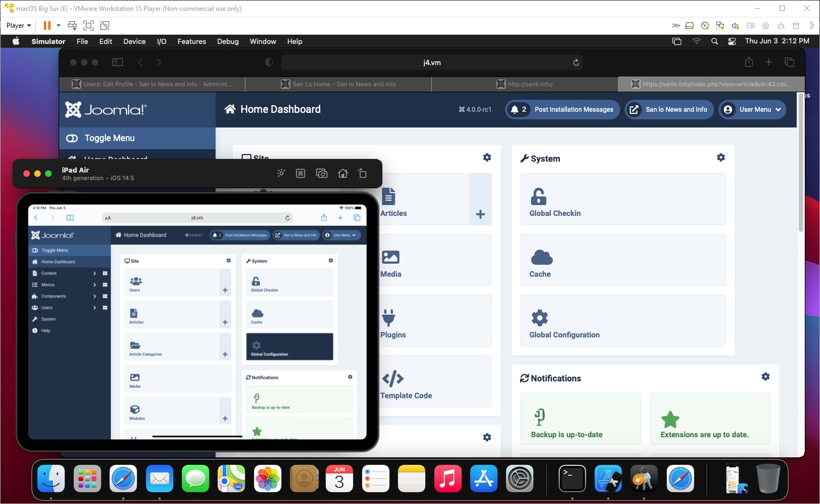Viewport: 820px width, 504px height.
Task: Click the Simulator keyboard command icon
Action: (x=300, y=173)
